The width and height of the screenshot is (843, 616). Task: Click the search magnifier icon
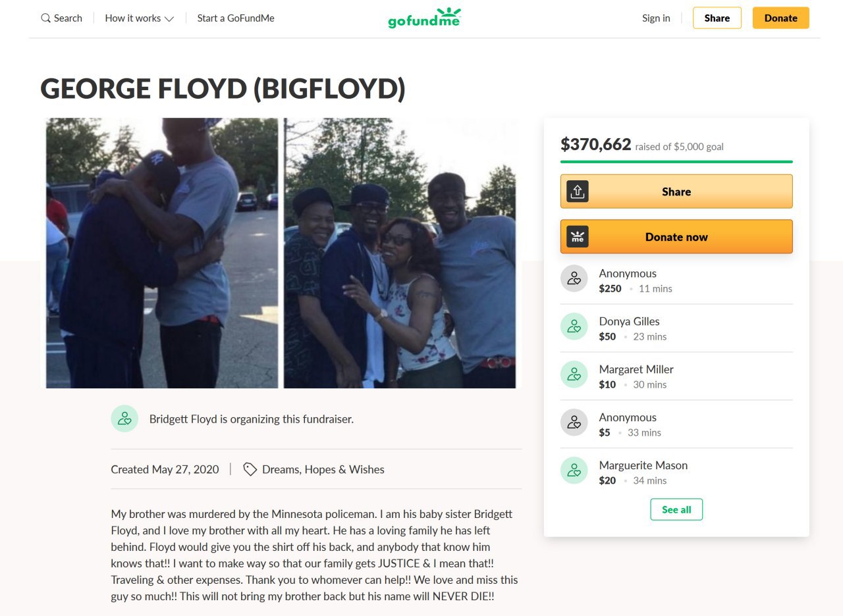(45, 18)
